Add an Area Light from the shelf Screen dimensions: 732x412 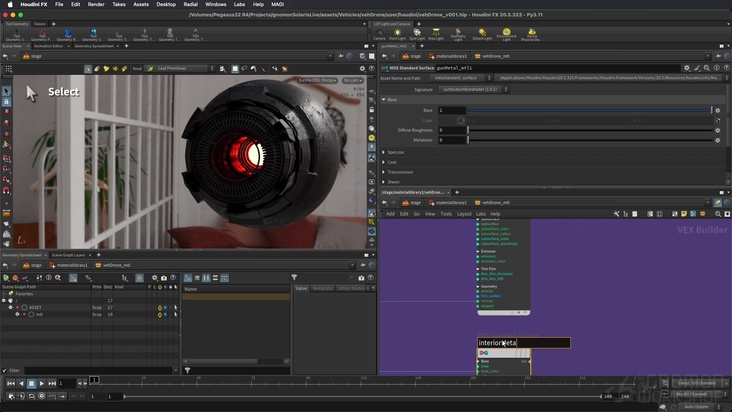[436, 34]
